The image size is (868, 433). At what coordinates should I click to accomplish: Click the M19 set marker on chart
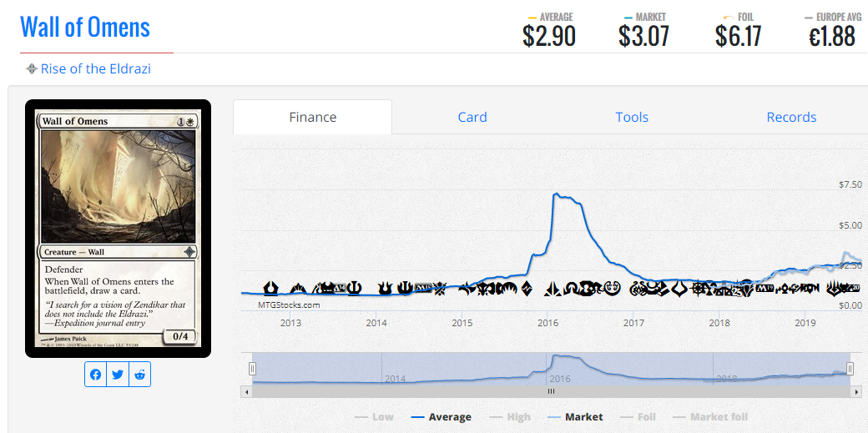pos(765,289)
